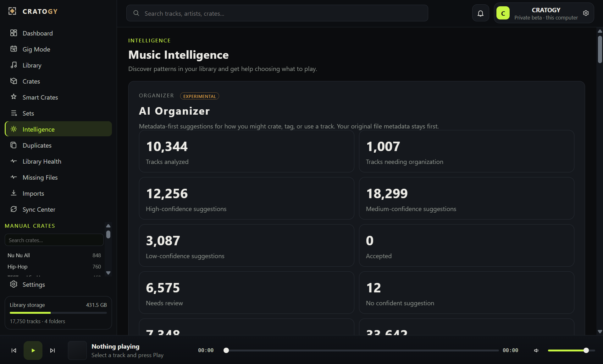Skip to the previous track
This screenshot has width=603, height=364.
(x=14, y=350)
